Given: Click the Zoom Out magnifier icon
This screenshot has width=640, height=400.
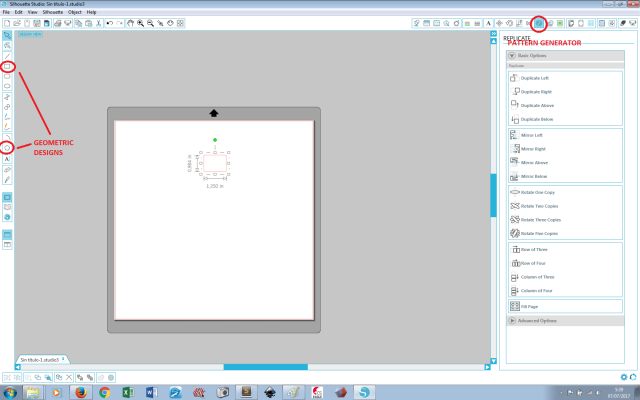Looking at the screenshot, I should click(150, 23).
